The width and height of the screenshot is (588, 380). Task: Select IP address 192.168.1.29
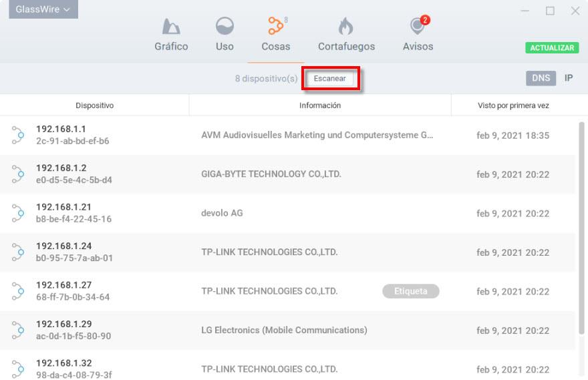(x=63, y=324)
